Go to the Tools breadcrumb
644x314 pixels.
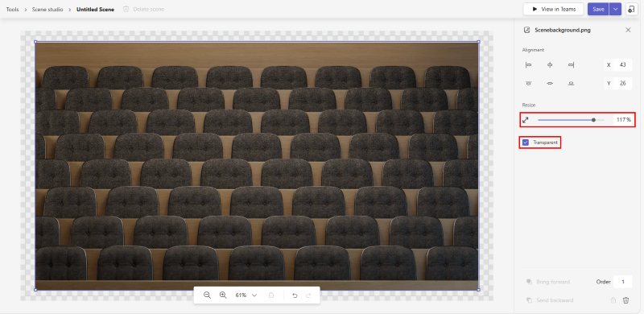(x=12, y=9)
